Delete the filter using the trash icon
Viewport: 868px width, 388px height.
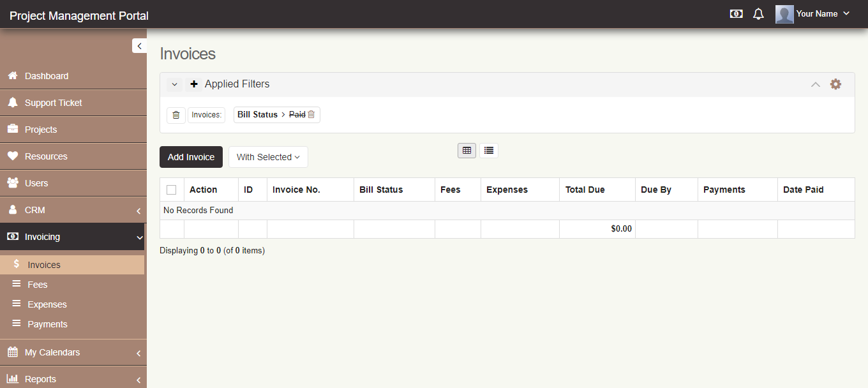pyautogui.click(x=176, y=115)
